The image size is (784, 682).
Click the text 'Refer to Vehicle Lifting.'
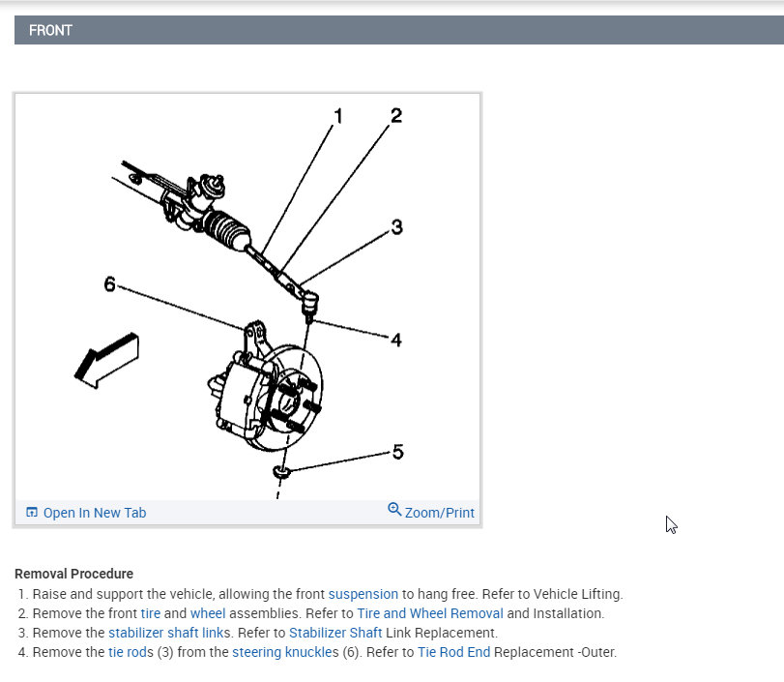tap(553, 594)
